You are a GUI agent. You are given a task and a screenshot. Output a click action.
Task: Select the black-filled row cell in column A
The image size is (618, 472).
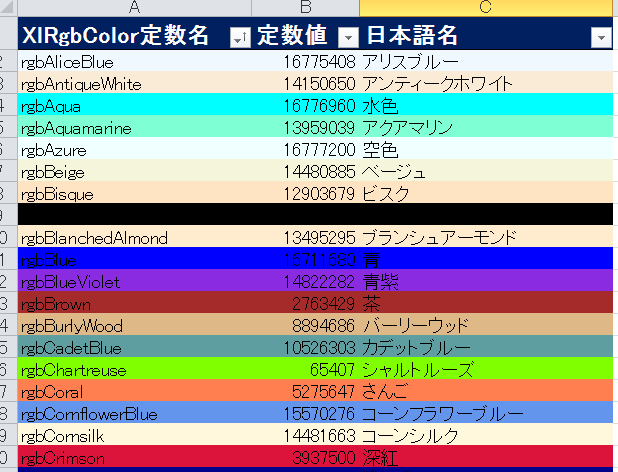tap(134, 215)
